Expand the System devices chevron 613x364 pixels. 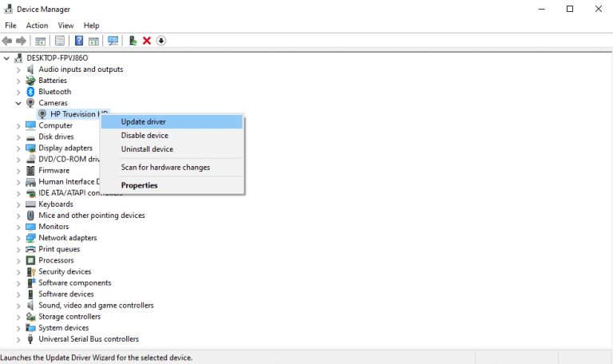(18, 328)
